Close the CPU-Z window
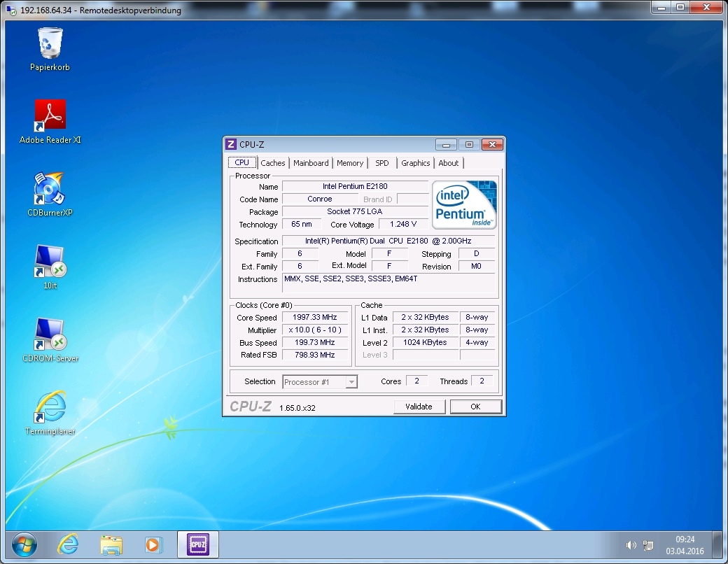Viewport: 728px width, 564px height. pos(492,145)
